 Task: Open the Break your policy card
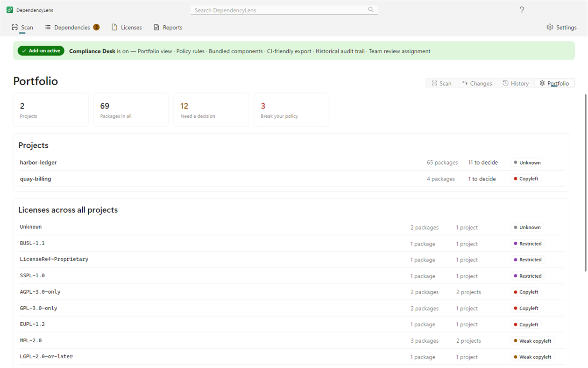[291, 109]
